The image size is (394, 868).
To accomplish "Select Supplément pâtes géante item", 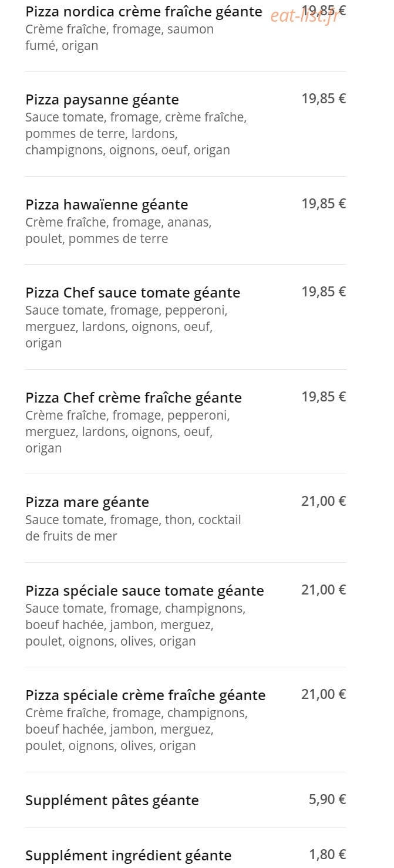I will 185,800.
